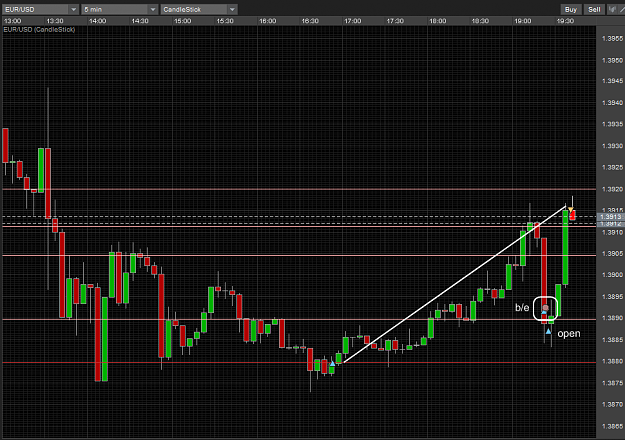This screenshot has height=440, width=625.
Task: Click the 15:30 time axis label
Action: [x=225, y=21]
